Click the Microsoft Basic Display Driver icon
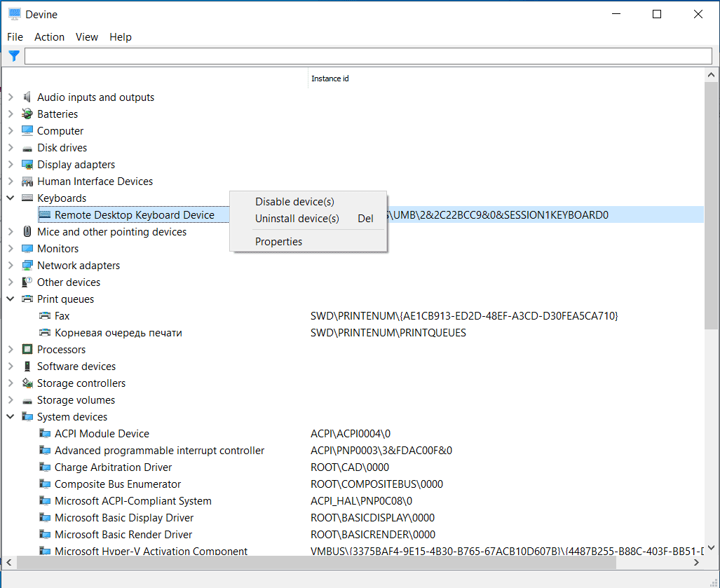Image resolution: width=720 pixels, height=588 pixels. tap(45, 518)
